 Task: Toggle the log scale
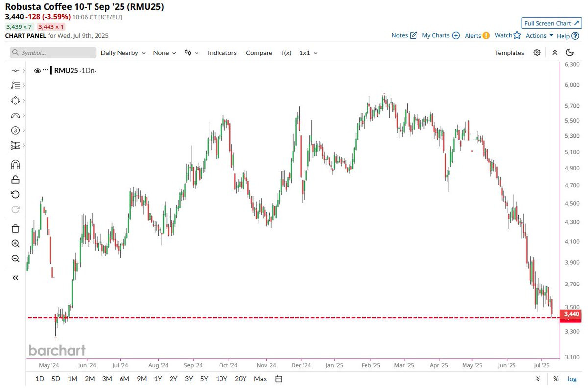point(572,379)
